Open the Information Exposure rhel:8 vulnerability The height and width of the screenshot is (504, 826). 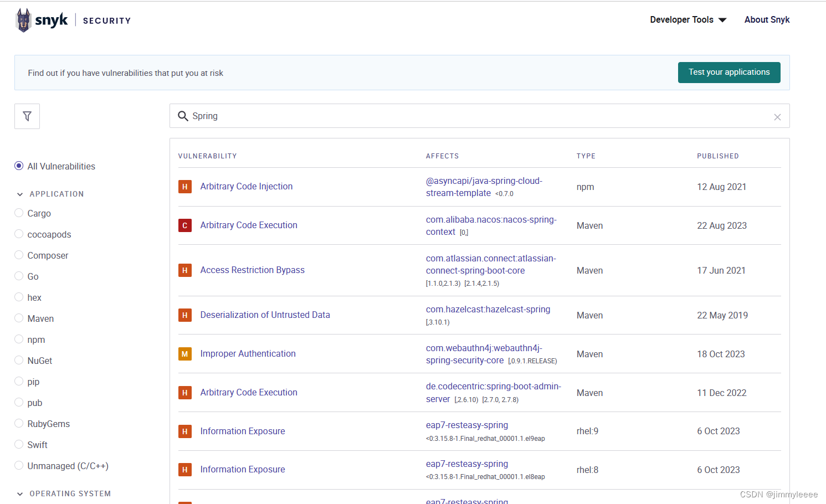pyautogui.click(x=243, y=470)
